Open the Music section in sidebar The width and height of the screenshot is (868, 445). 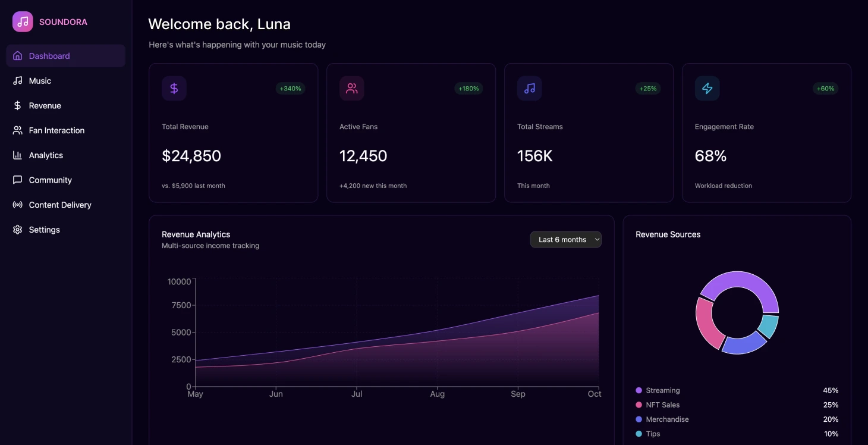[40, 81]
